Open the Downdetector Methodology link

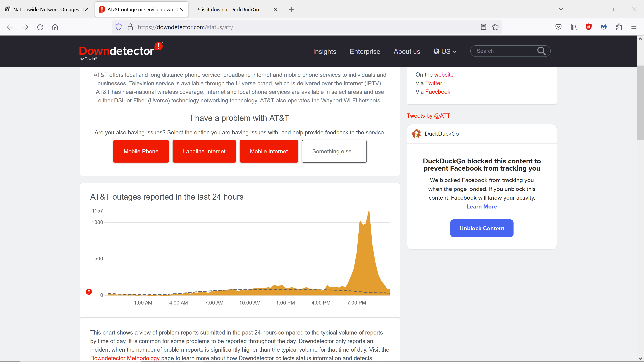tap(125, 358)
